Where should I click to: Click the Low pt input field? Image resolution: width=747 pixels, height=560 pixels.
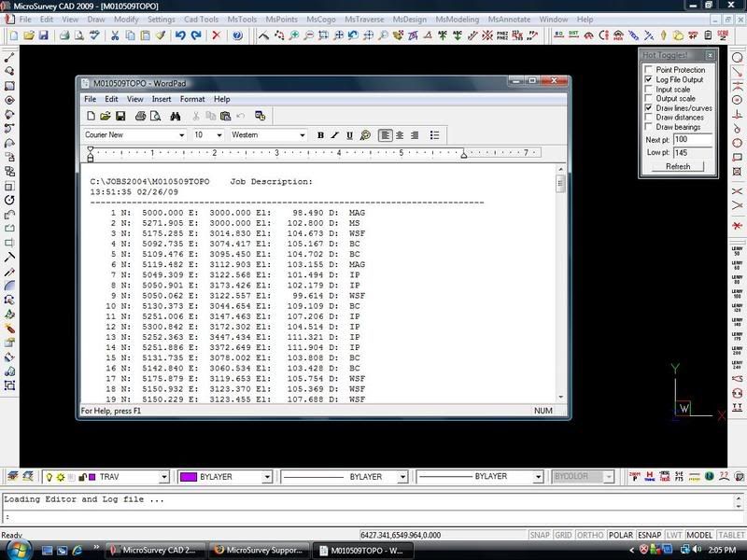coord(693,152)
